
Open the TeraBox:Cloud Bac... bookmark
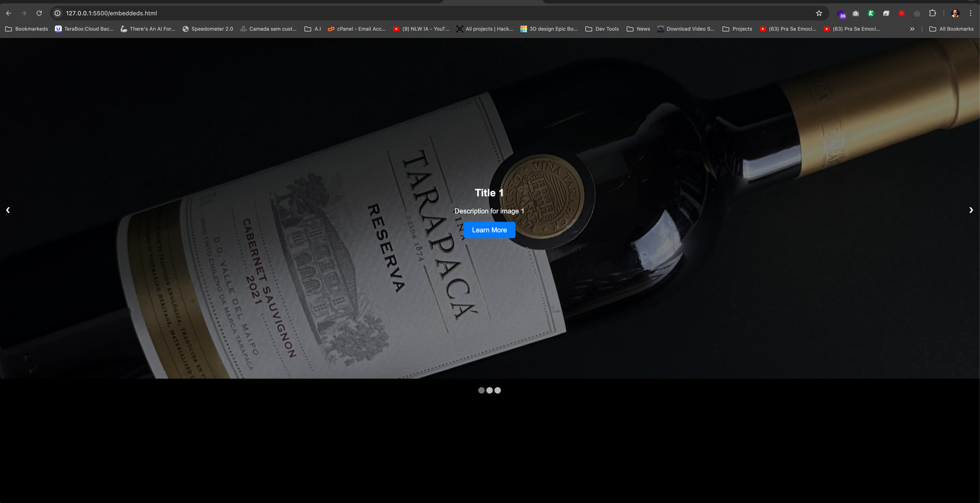[84, 29]
